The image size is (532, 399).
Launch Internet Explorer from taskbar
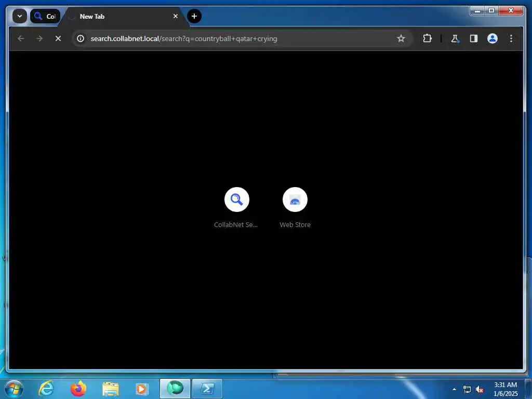(46, 389)
